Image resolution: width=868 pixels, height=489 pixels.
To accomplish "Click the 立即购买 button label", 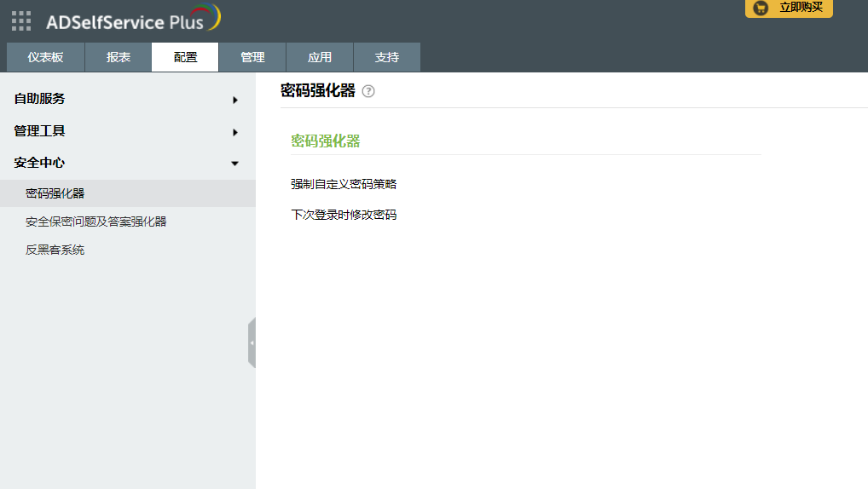I will pos(800,8).
